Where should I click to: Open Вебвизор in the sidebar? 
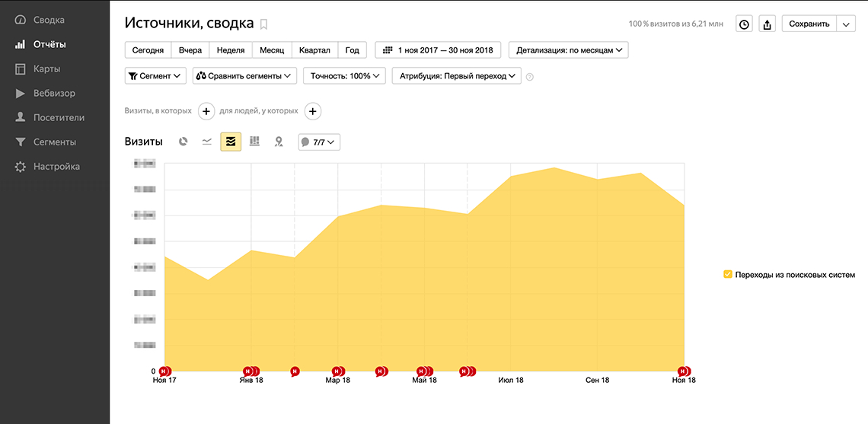pyautogui.click(x=54, y=94)
